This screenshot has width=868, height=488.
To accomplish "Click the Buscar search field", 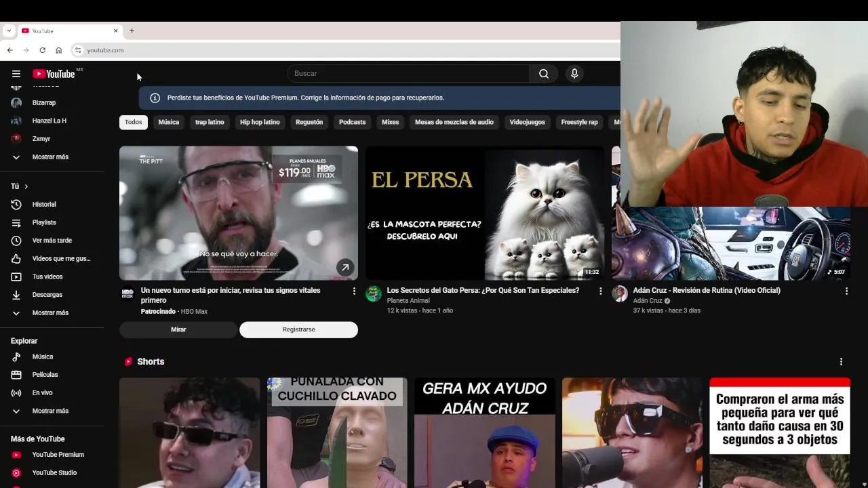I will pos(408,73).
